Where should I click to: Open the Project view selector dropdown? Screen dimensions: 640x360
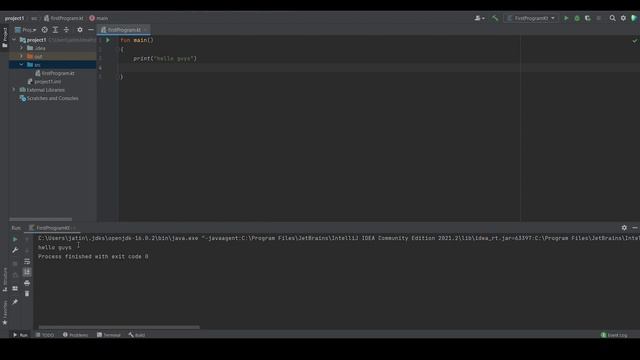pyautogui.click(x=25, y=30)
